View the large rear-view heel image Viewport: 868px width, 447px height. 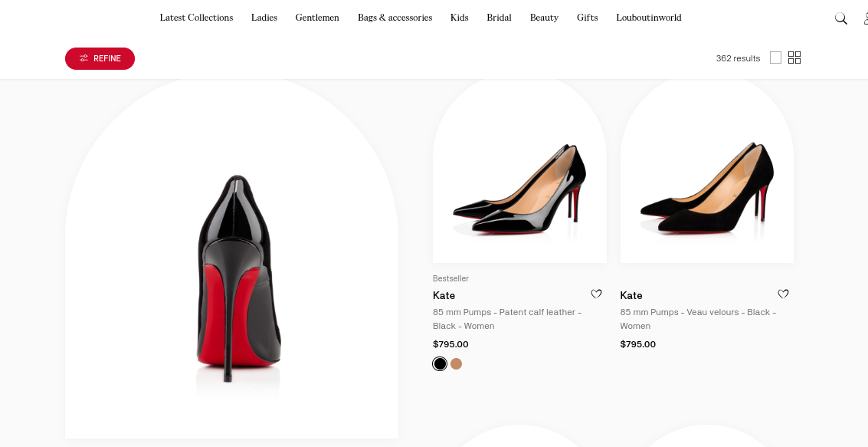tap(231, 258)
